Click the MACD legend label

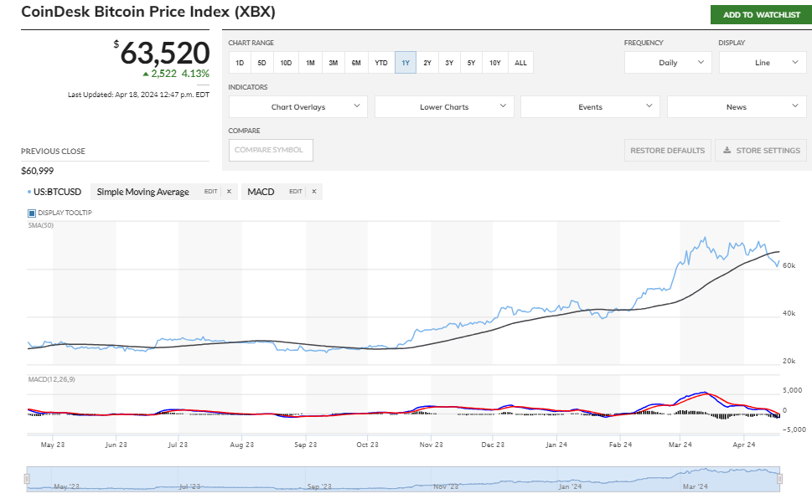(x=261, y=192)
